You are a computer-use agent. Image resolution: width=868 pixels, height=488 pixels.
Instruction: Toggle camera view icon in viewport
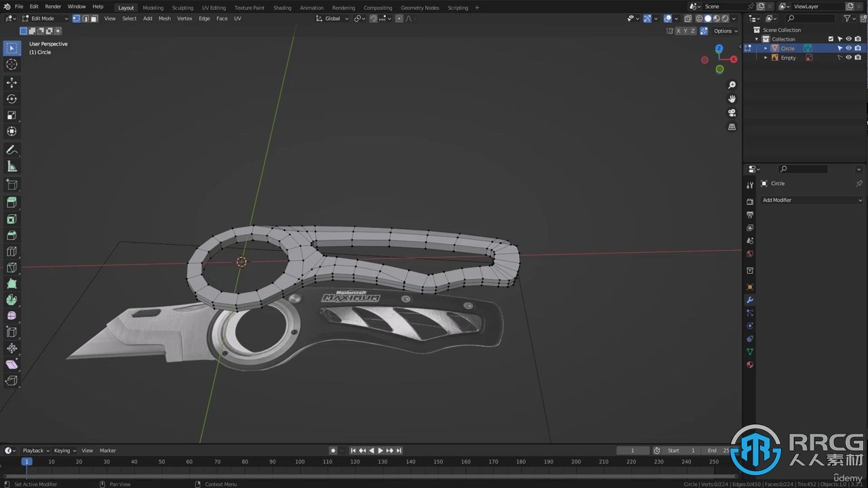(x=732, y=113)
